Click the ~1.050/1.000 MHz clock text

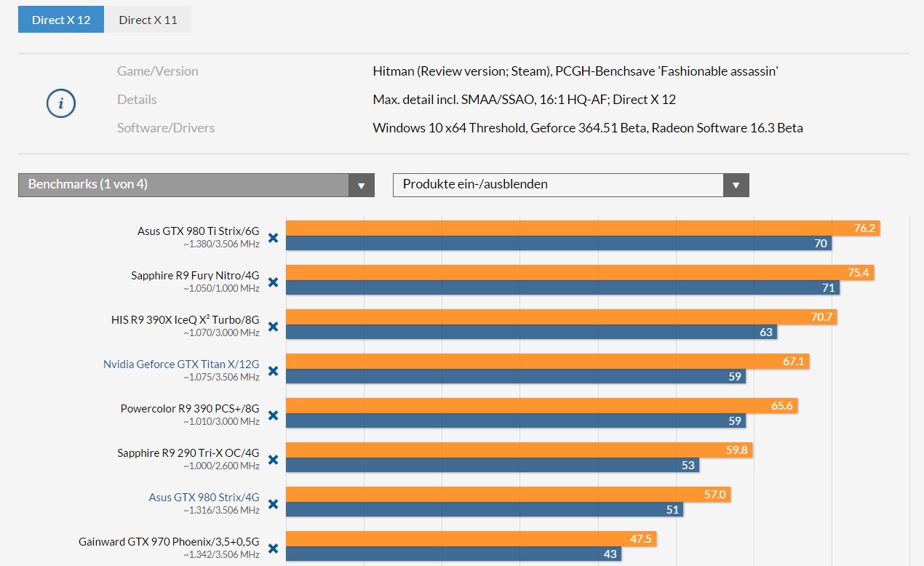(x=221, y=289)
